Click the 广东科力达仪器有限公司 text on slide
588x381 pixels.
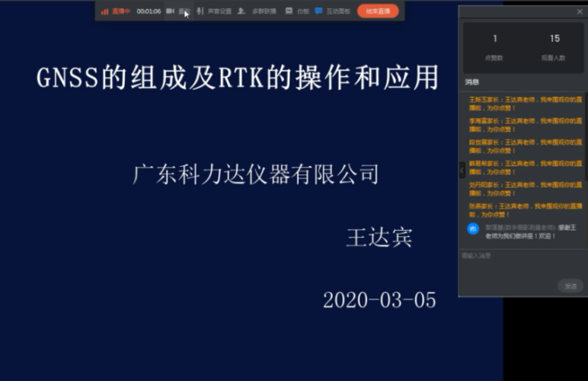[256, 174]
